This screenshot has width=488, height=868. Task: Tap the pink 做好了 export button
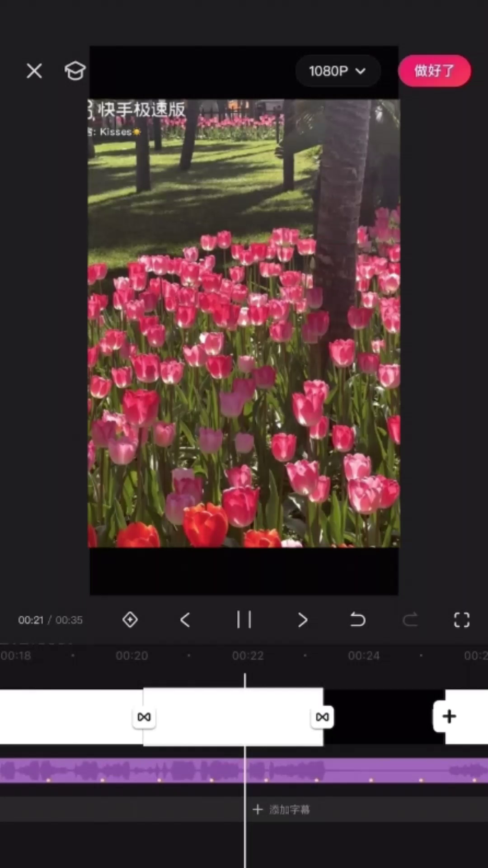434,71
